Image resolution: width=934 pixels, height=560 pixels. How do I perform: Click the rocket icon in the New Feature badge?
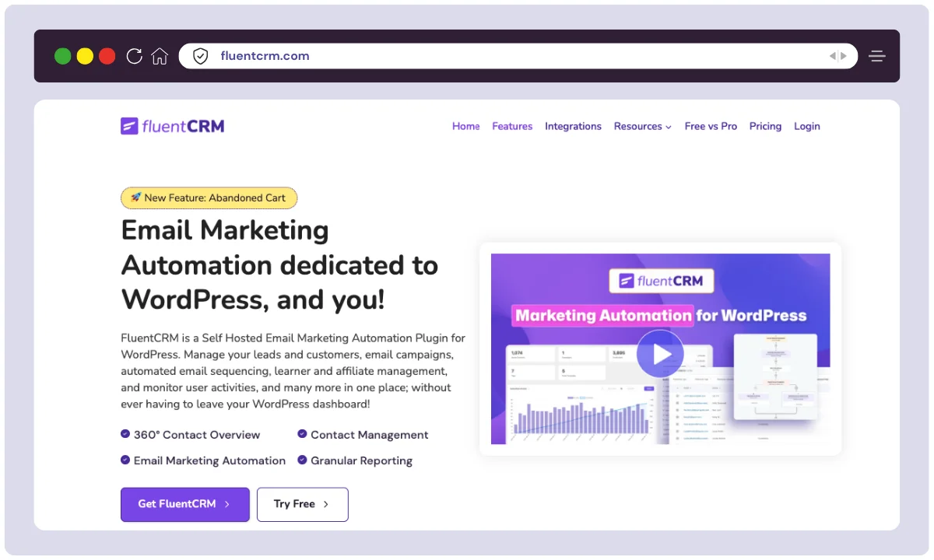point(135,198)
